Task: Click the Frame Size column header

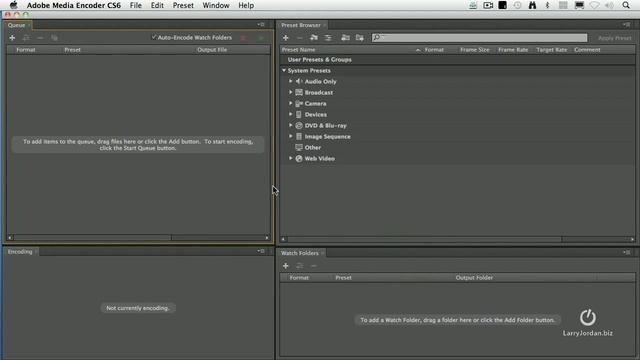Action: coord(475,50)
